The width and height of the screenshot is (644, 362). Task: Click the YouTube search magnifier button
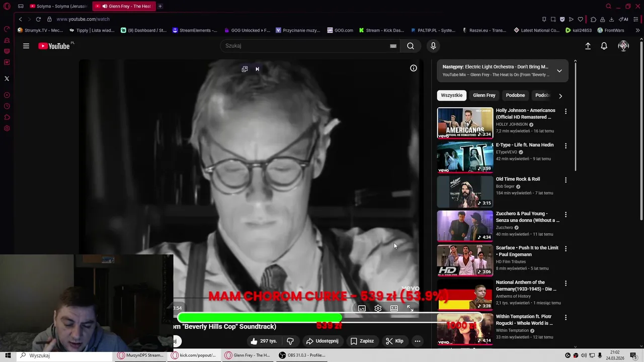411,46
